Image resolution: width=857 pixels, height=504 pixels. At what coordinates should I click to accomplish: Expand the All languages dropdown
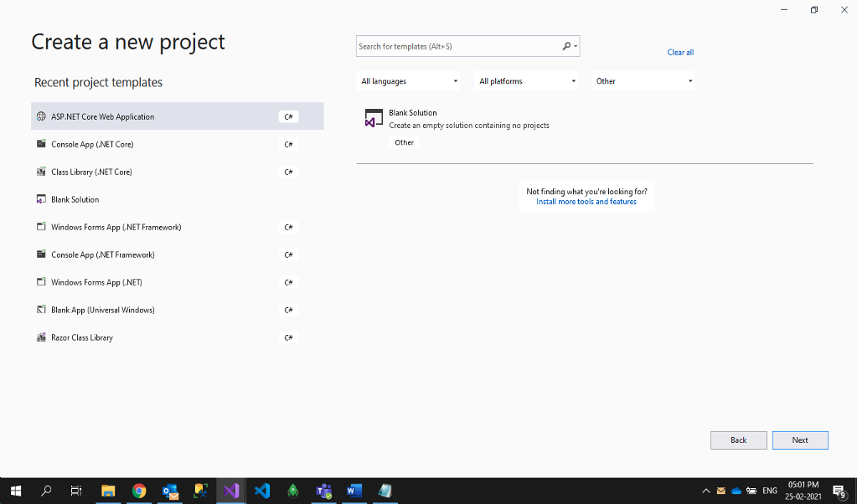coord(409,81)
